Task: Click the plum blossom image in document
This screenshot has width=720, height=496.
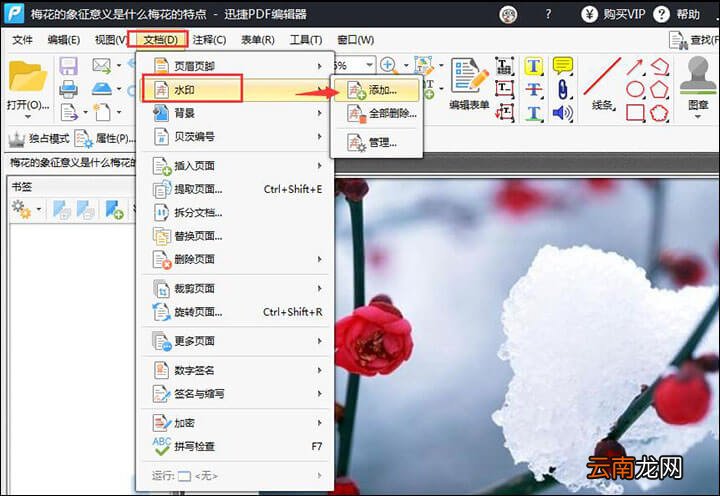Action: click(x=527, y=337)
